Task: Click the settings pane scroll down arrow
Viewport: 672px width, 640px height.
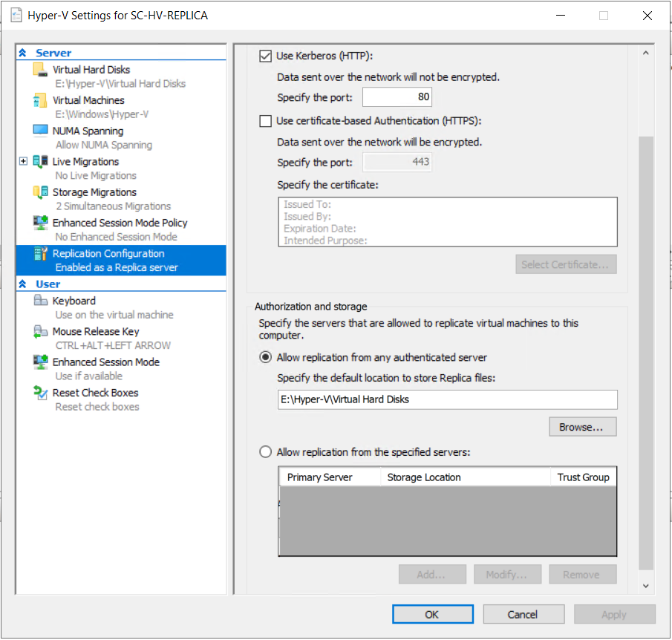Action: coord(646,586)
